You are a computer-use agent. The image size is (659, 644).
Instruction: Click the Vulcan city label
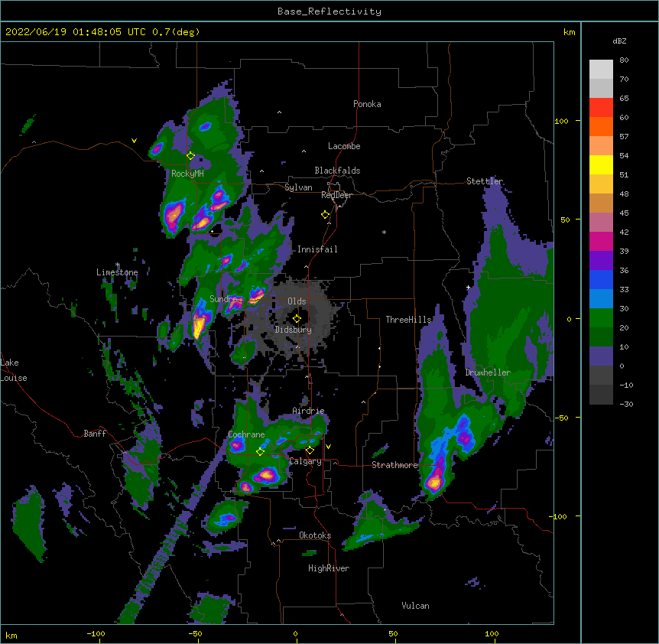click(x=415, y=606)
